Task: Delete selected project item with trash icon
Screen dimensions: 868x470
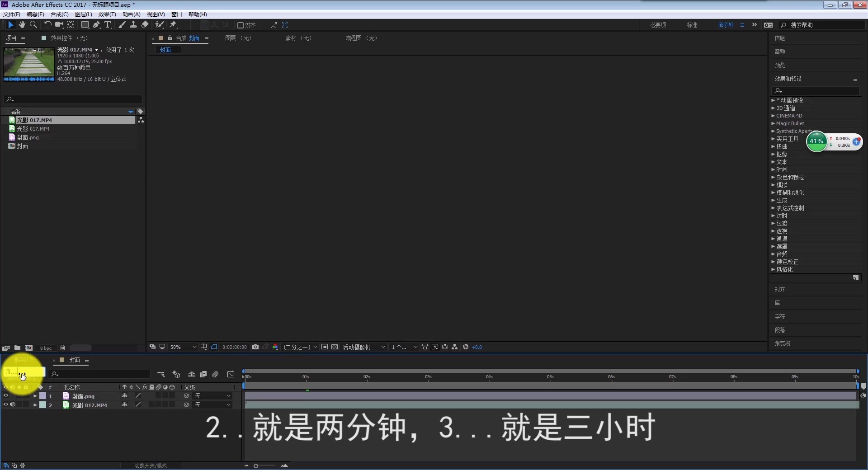Action: pyautogui.click(x=62, y=348)
